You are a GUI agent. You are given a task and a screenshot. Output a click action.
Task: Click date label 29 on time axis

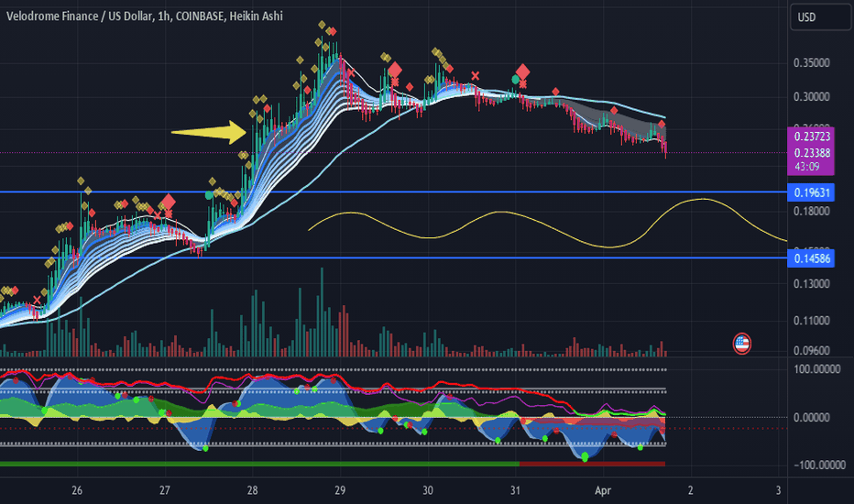click(x=340, y=490)
